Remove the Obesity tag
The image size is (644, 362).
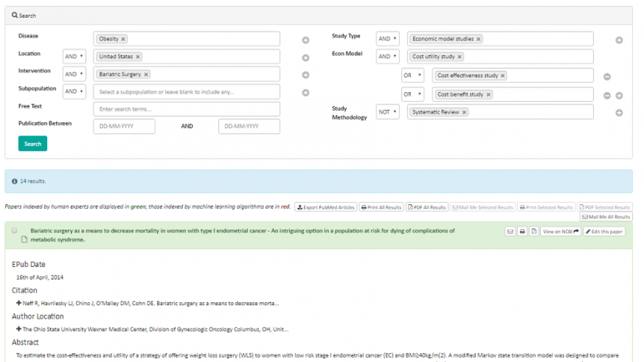(x=124, y=39)
